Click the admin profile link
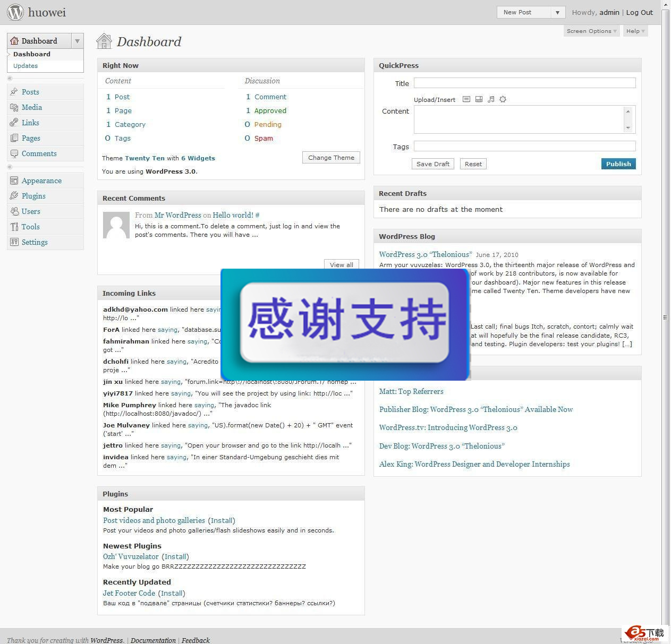The height and width of the screenshot is (644, 671). coord(609,12)
